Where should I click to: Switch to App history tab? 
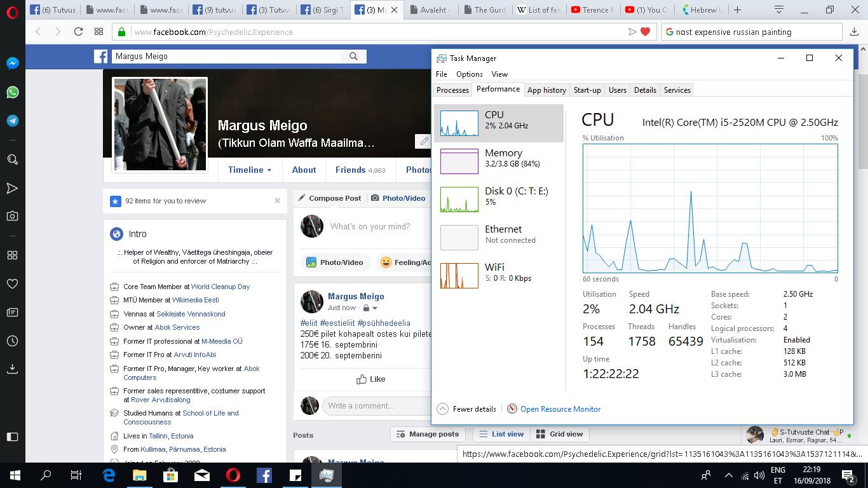click(546, 90)
